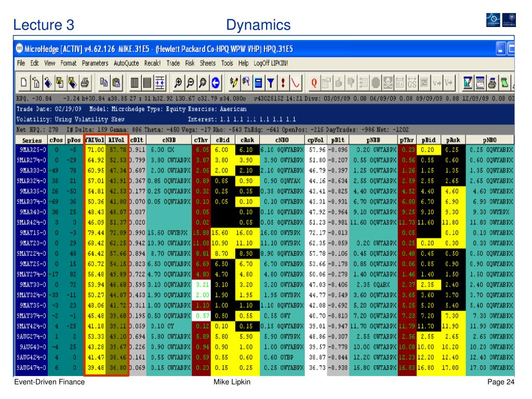This screenshot has width=532, height=399.
Task: Select the horizontal rows layout icon
Action: [147, 83]
